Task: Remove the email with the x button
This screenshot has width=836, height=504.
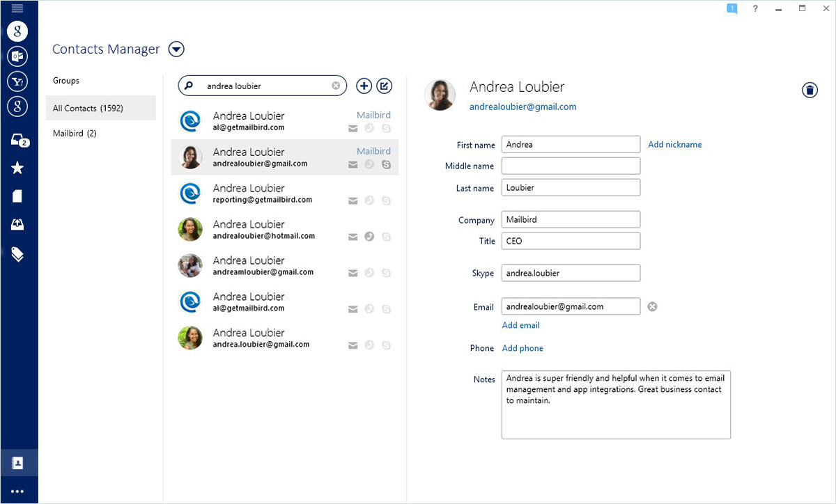Action: pos(652,306)
